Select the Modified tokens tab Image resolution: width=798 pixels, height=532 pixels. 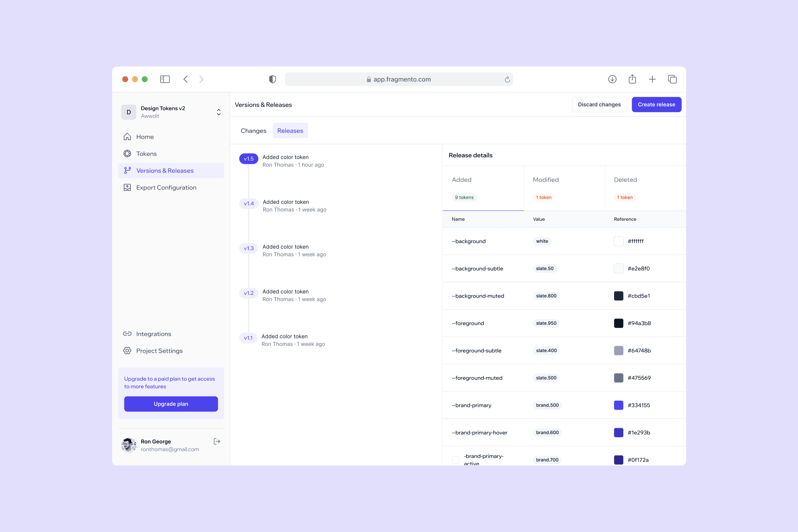tap(564, 188)
